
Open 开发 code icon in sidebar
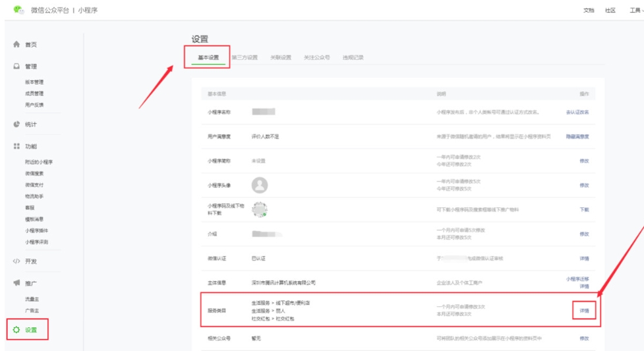pyautogui.click(x=16, y=261)
